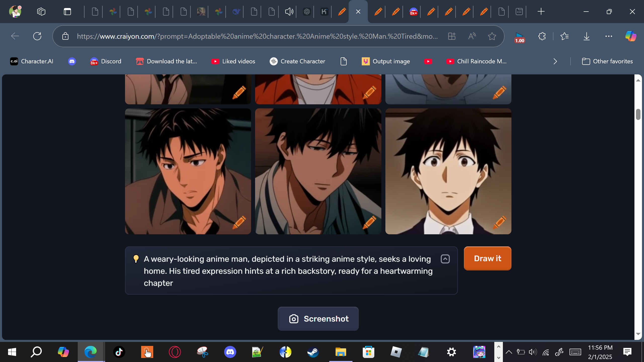The image size is (644, 362).
Task: Click the Screenshot button
Action: [318, 319]
